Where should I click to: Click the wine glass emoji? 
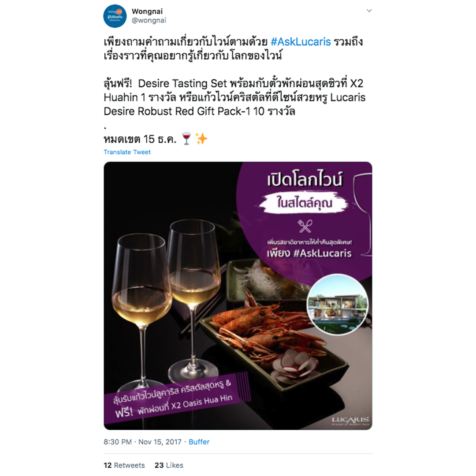click(x=186, y=139)
